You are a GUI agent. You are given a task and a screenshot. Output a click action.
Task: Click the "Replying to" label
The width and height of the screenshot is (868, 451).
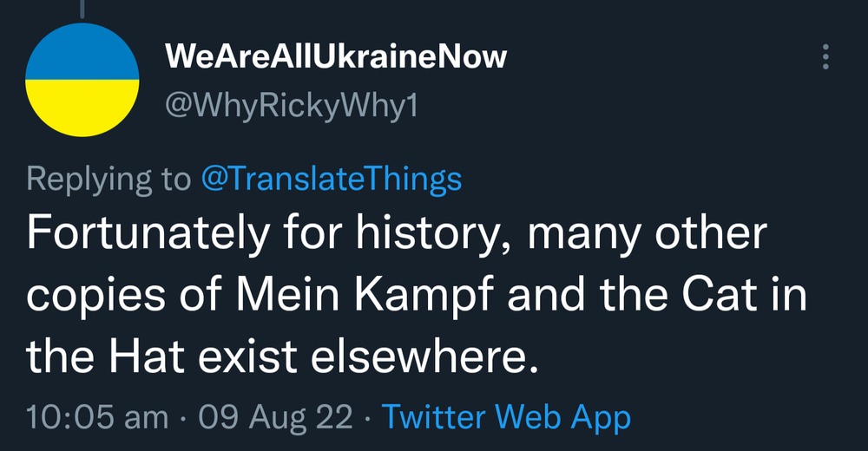[x=108, y=179]
